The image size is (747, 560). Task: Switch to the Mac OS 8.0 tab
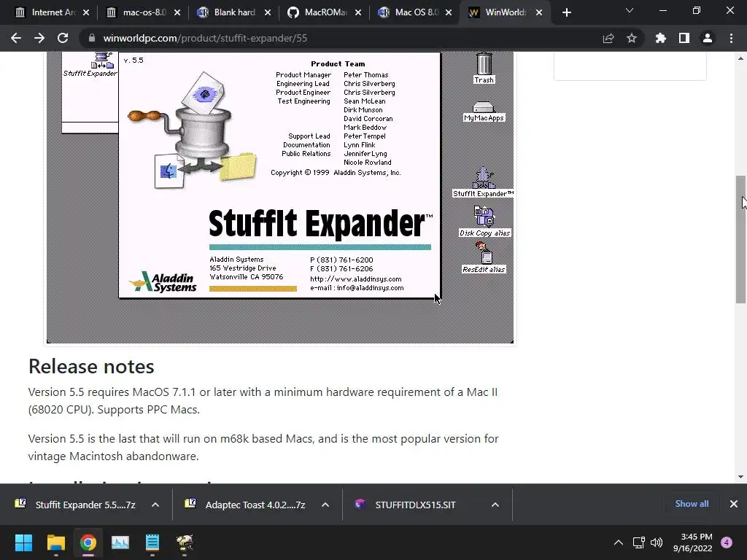409,12
